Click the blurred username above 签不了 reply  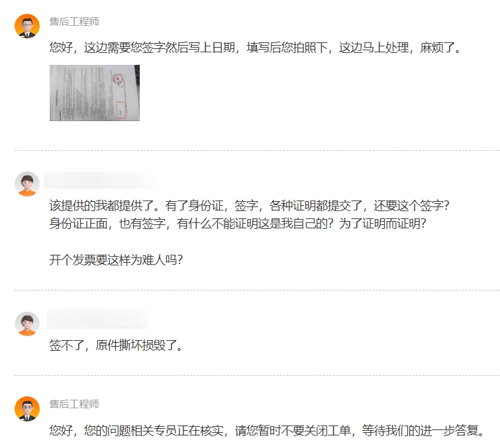click(97, 319)
